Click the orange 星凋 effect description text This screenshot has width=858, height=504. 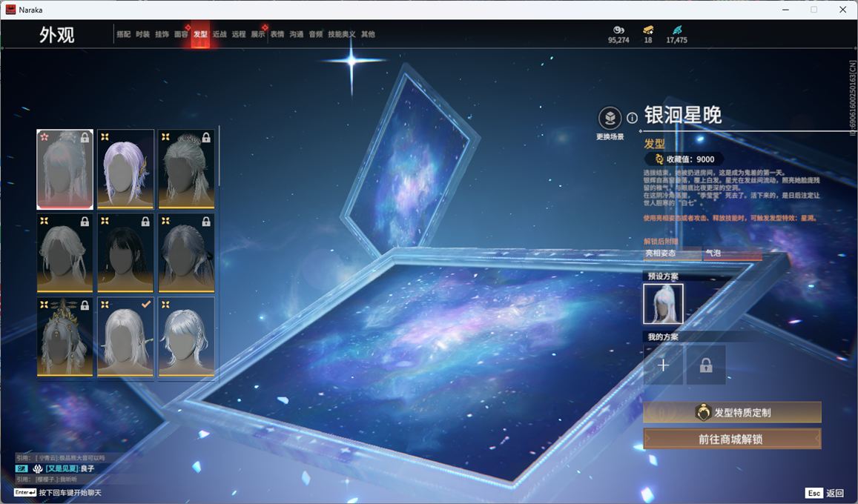[730, 218]
